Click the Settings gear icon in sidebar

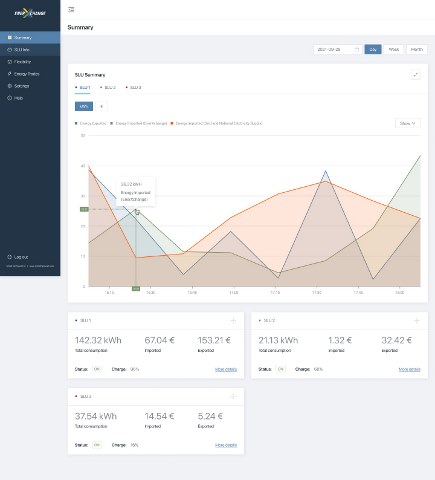pyautogui.click(x=10, y=86)
